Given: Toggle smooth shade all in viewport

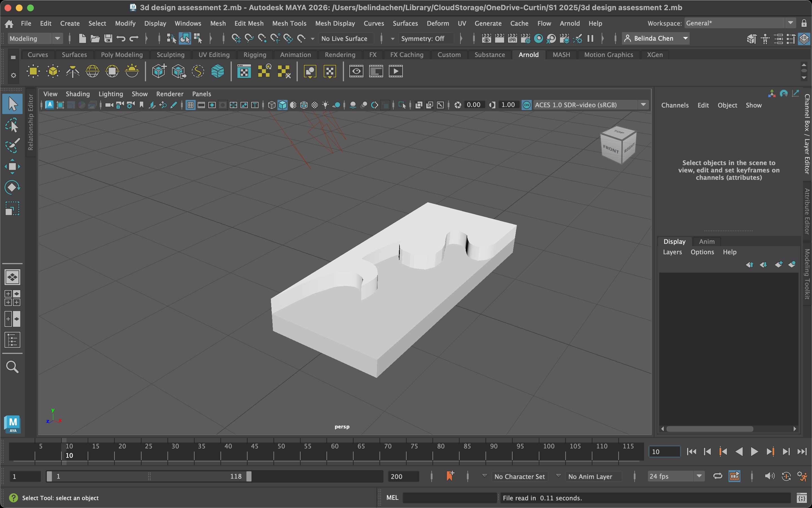Looking at the screenshot, I should coord(283,105).
